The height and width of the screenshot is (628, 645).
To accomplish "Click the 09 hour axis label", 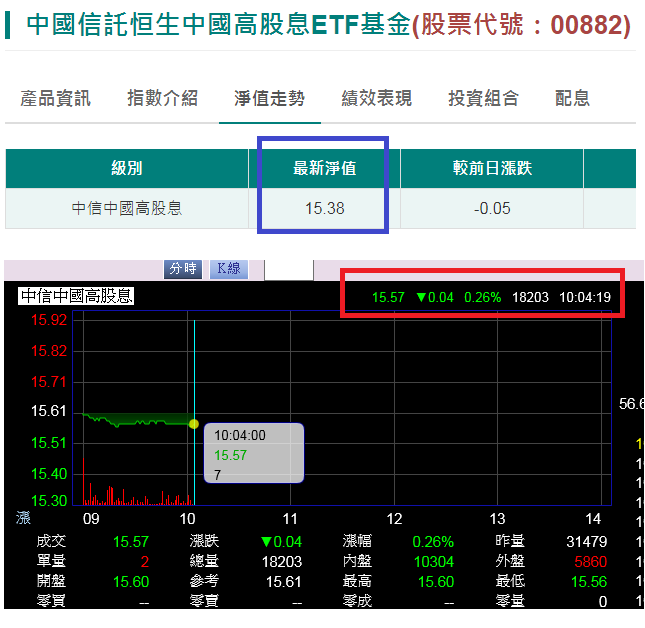I will click(x=91, y=519).
